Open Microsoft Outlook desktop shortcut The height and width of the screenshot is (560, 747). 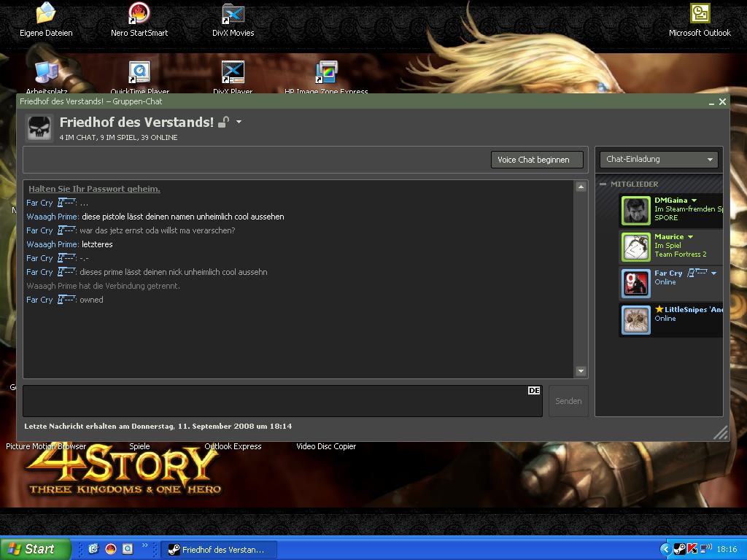click(x=700, y=14)
